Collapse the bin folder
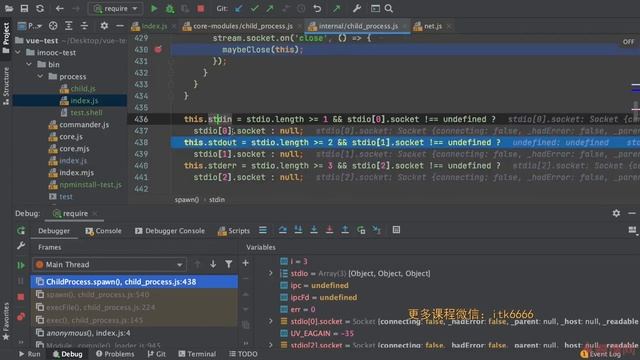The image size is (640, 360). click(29, 64)
